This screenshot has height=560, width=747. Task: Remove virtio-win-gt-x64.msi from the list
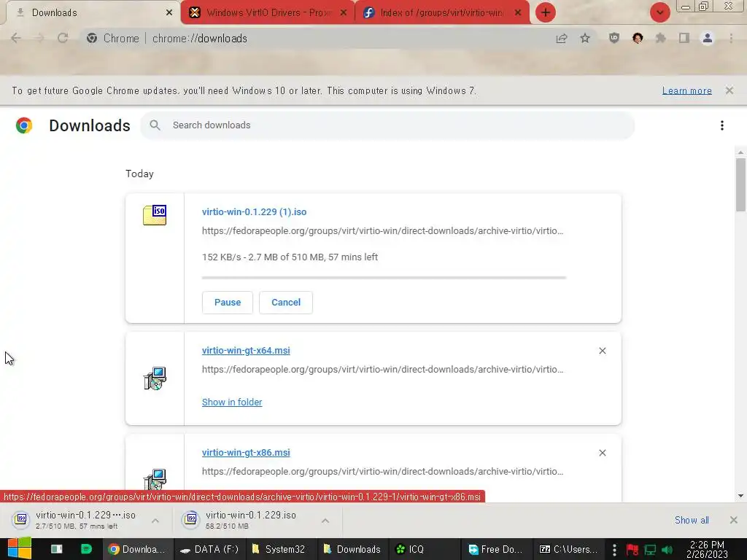pyautogui.click(x=602, y=351)
